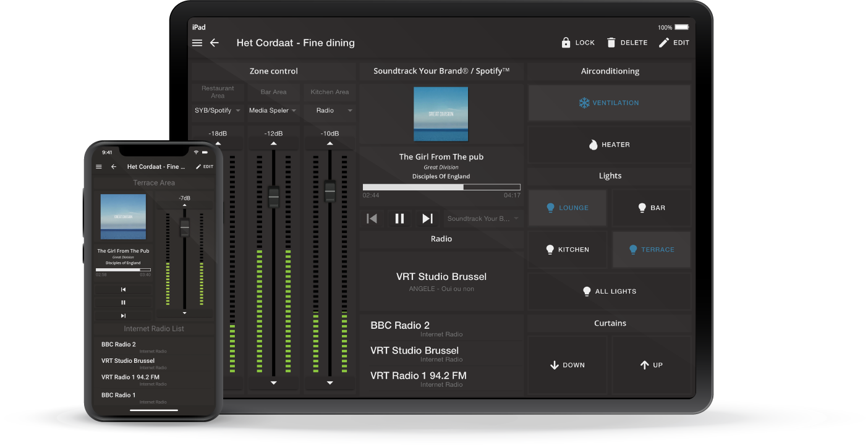This screenshot has width=868, height=445.
Task: Open Bar Area Media Speler dropdown
Action: [273, 111]
